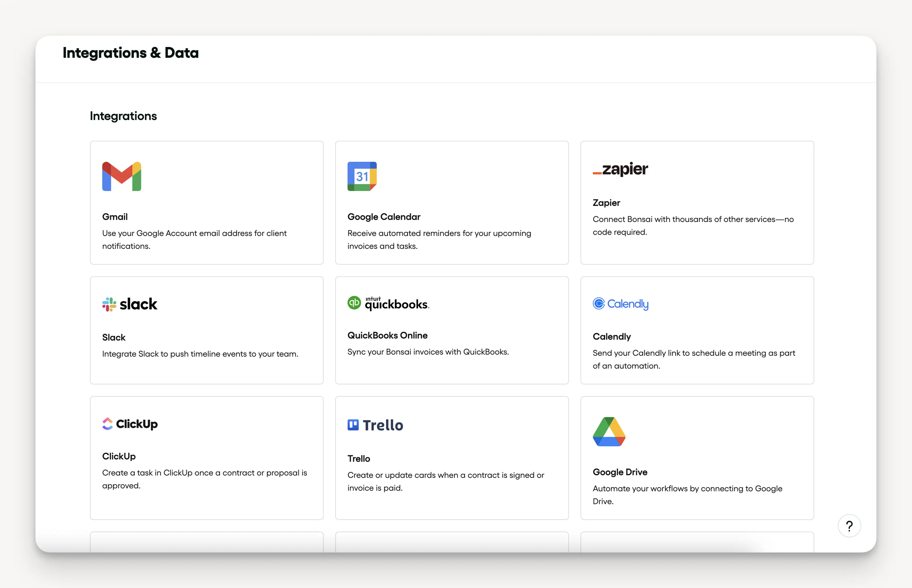Select the Google Calendar card title
The image size is (912, 588).
384,217
